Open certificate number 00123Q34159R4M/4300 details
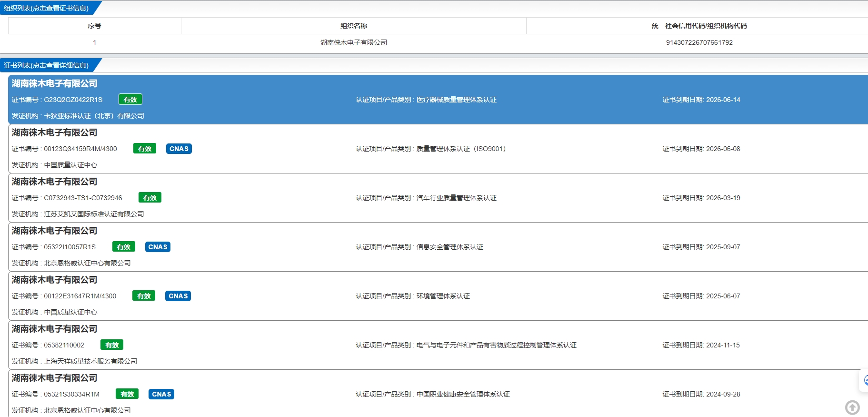Image resolution: width=868 pixels, height=417 pixels. click(80, 149)
